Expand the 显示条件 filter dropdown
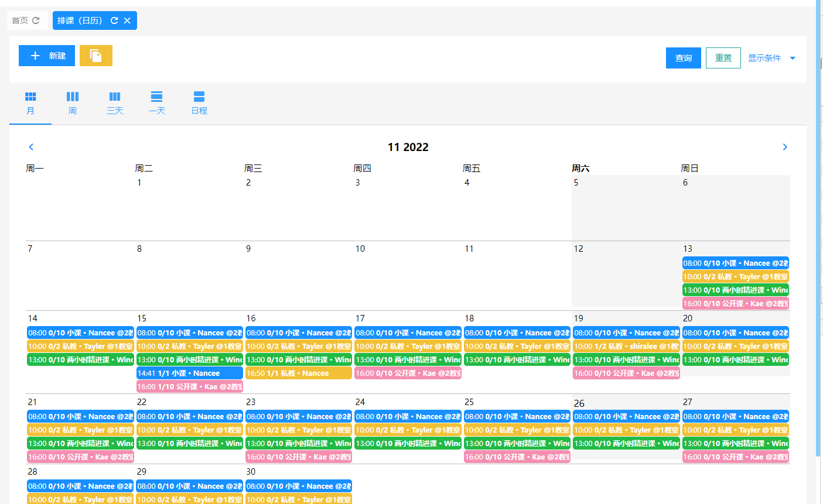The width and height of the screenshot is (823, 504). click(771, 58)
